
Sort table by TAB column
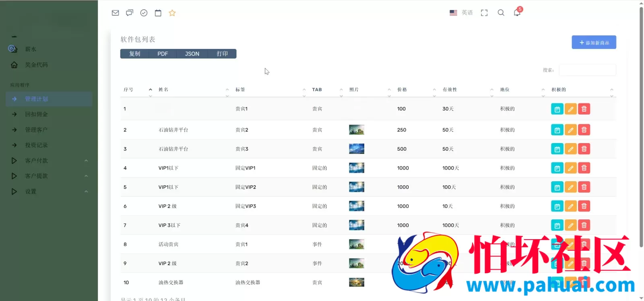327,90
